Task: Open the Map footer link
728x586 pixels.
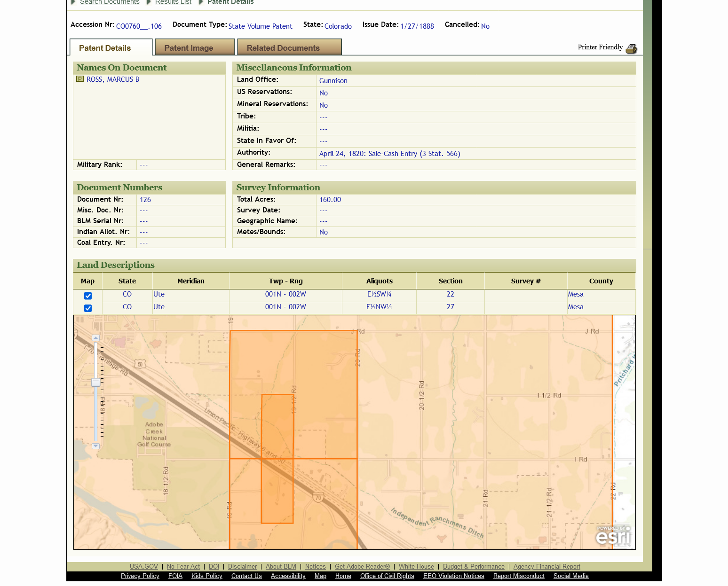Action: [320, 576]
